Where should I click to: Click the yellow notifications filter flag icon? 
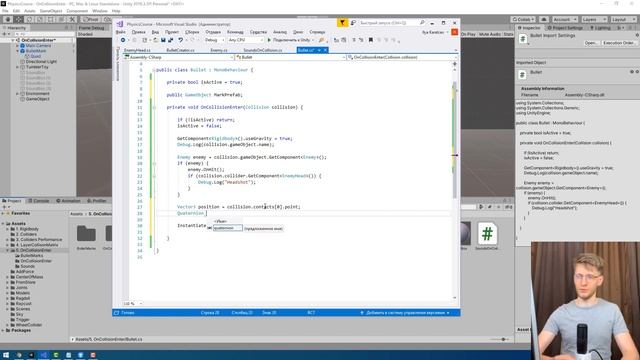point(342,23)
